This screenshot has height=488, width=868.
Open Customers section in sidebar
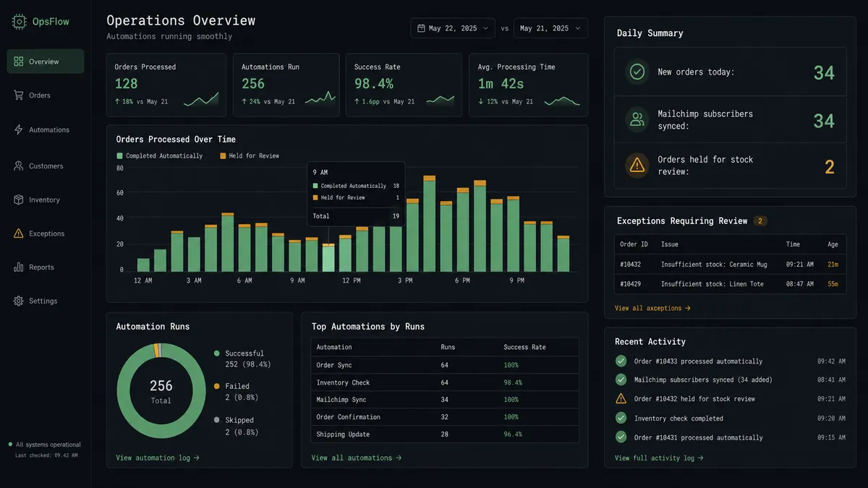[x=46, y=166]
